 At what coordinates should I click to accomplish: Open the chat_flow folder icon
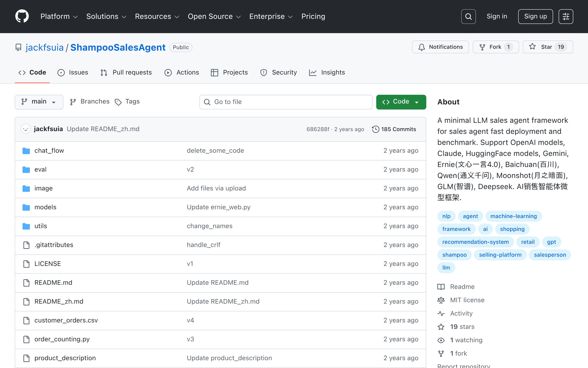(26, 151)
